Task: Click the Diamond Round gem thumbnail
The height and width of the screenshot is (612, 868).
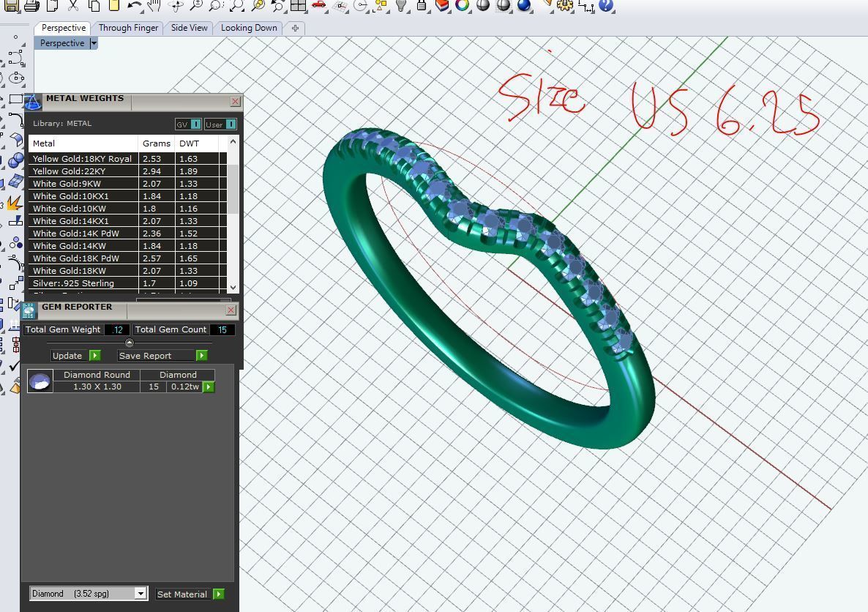Action: [x=40, y=381]
